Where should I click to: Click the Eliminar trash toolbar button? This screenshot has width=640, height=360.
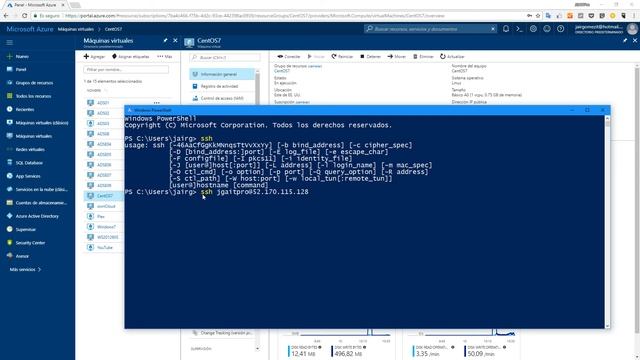coord(423,56)
